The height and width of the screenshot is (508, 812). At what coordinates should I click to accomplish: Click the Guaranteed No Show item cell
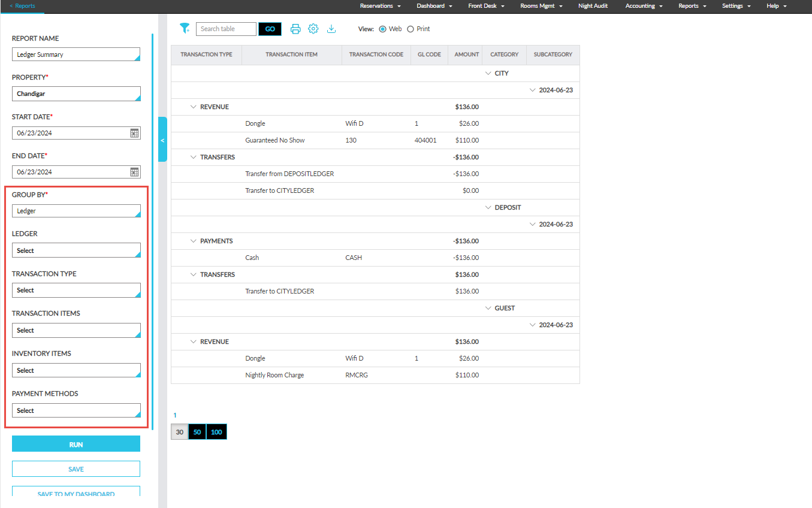pyautogui.click(x=275, y=140)
